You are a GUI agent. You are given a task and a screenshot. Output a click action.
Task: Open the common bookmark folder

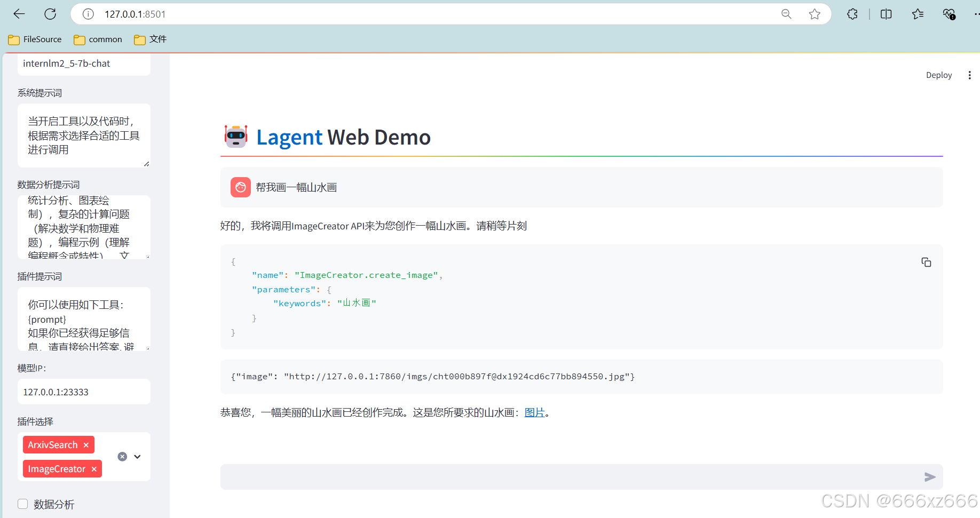click(x=98, y=39)
